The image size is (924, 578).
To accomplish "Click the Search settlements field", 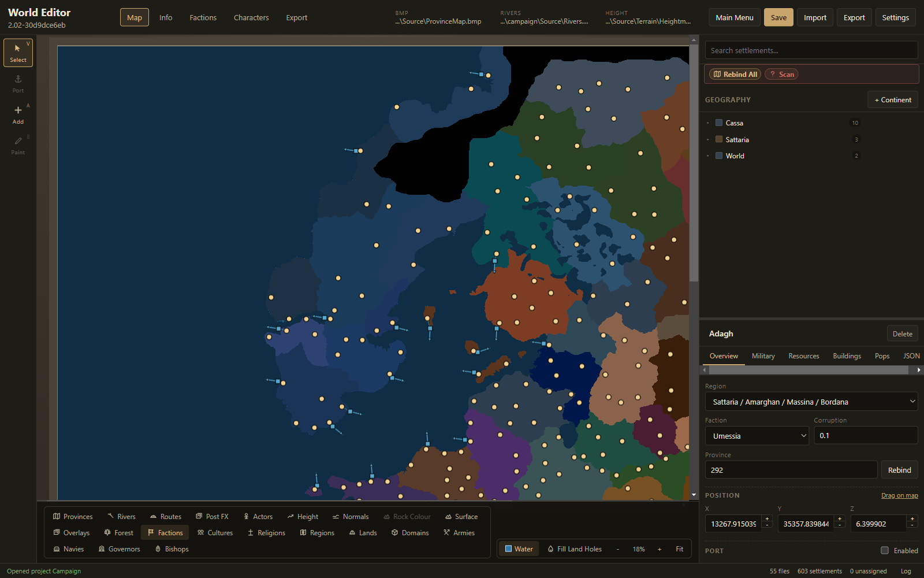I will click(x=811, y=50).
